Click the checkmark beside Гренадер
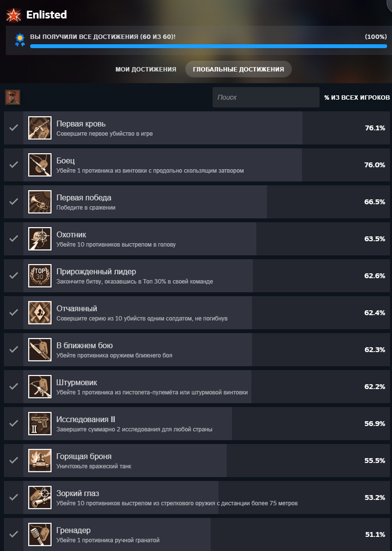Image resolution: width=392 pixels, height=551 pixels. [14, 534]
